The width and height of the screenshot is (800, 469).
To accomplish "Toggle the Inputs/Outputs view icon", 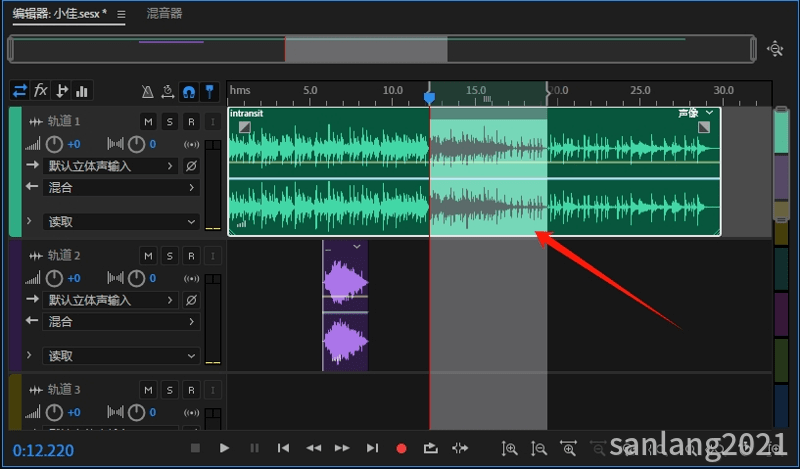I will click(20, 91).
